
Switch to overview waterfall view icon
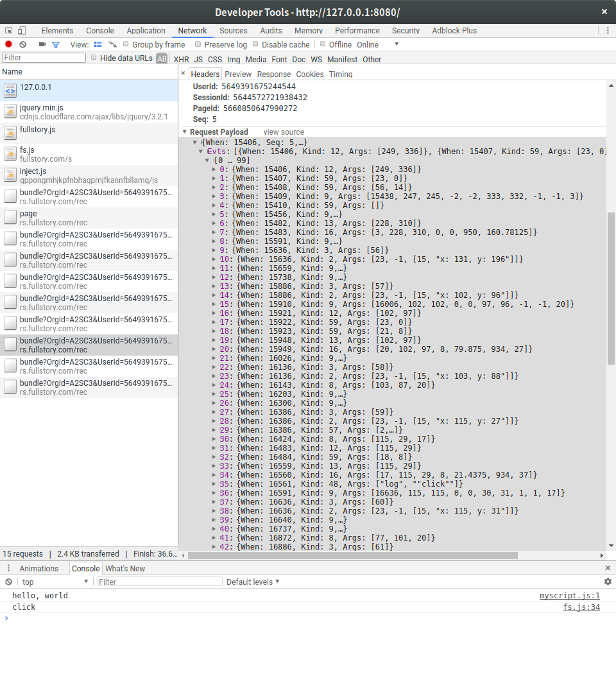pos(112,44)
